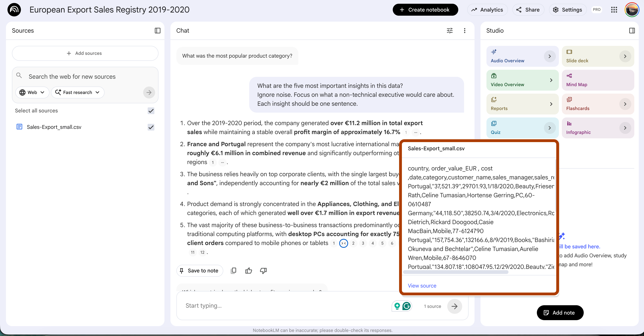Screen dimensions: 644x336
Task: Collapse the Studio panel icon
Action: point(632,30)
